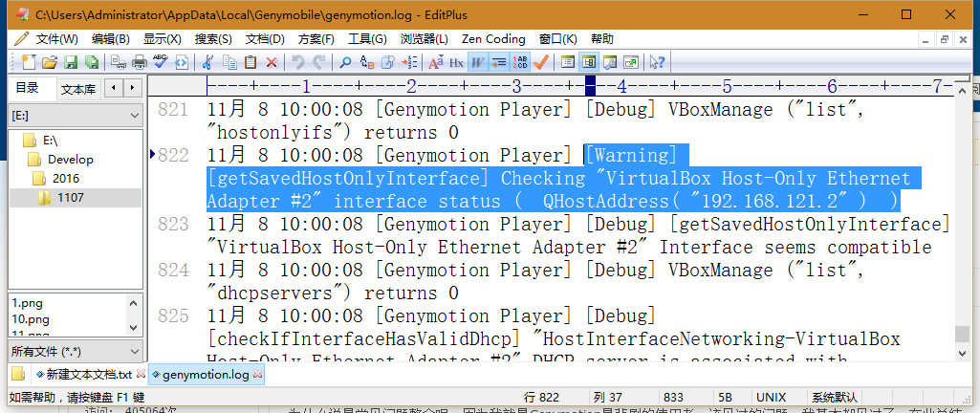Switch to the 文本库 panel tab
Screen dimensions: 980x413
coord(78,89)
